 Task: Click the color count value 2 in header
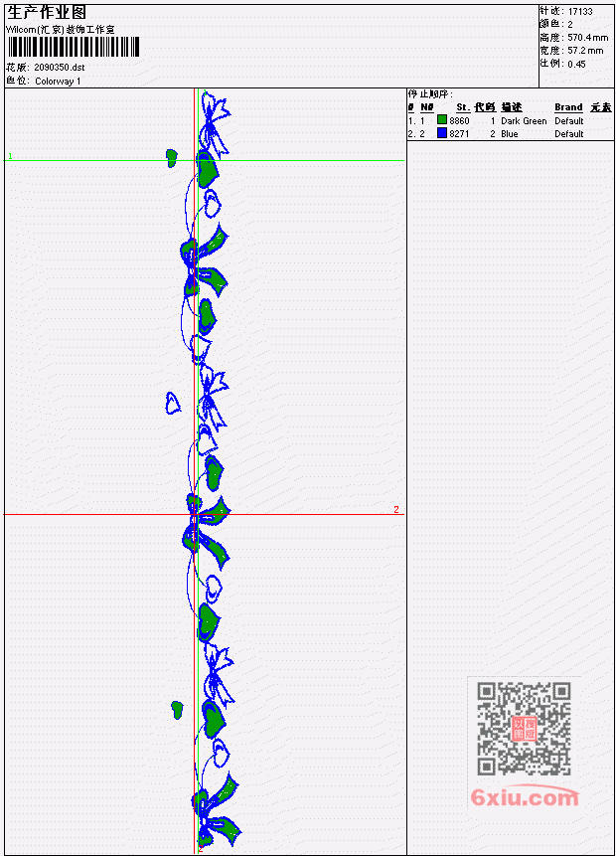(570, 24)
